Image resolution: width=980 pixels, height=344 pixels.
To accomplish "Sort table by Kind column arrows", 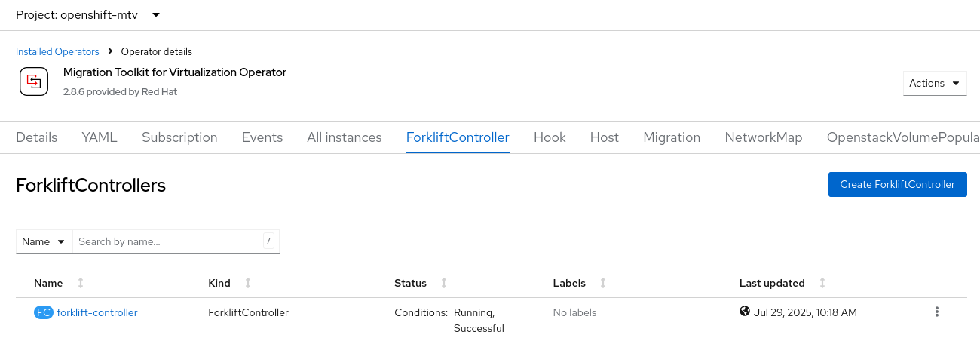I will (248, 283).
